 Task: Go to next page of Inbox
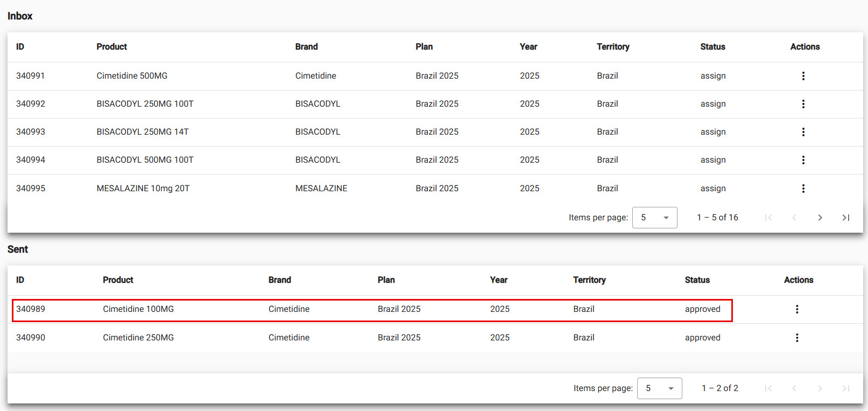point(820,218)
